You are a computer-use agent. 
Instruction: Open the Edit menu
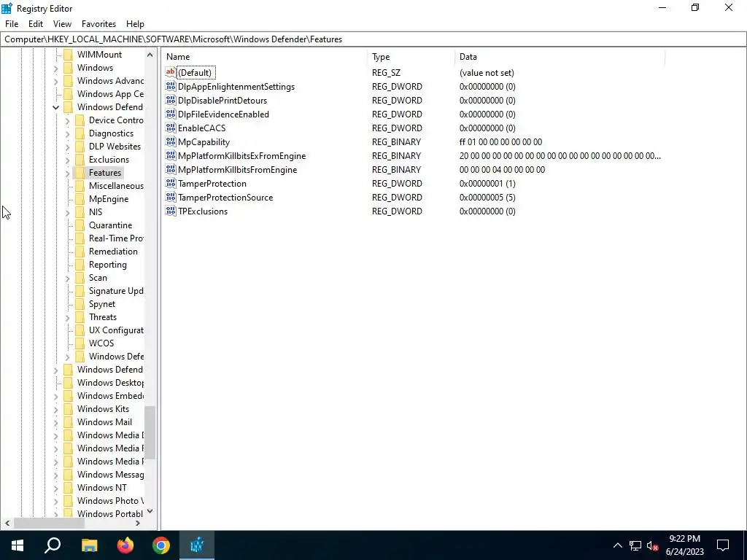[36, 24]
